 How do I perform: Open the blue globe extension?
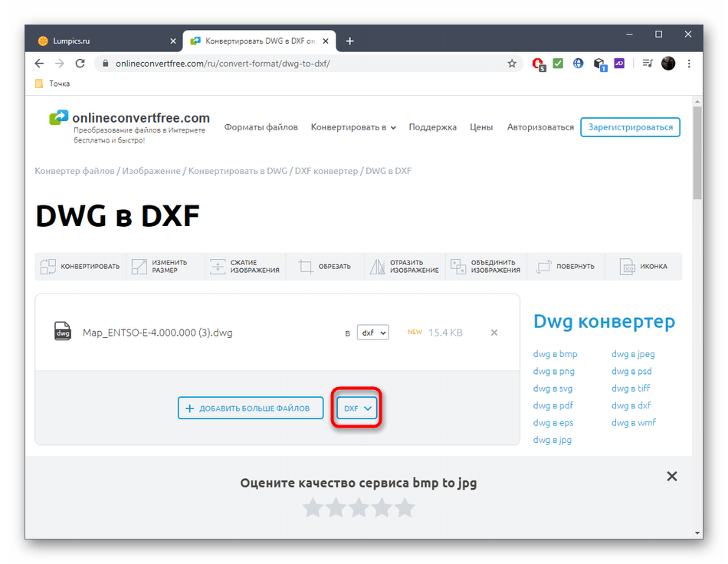578,64
